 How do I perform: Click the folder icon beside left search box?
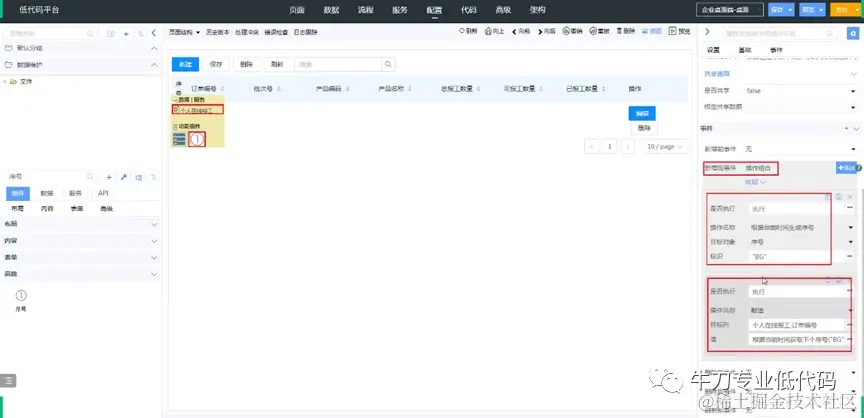click(111, 34)
